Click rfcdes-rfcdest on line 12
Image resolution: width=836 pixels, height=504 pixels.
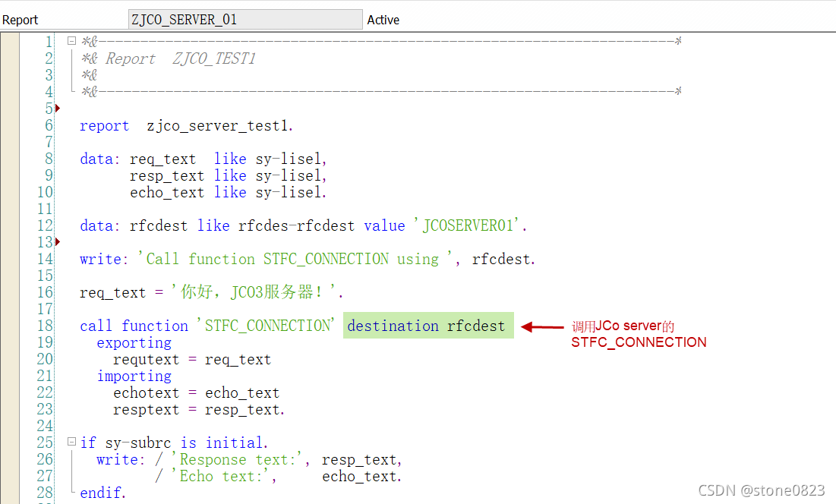pyautogui.click(x=296, y=226)
